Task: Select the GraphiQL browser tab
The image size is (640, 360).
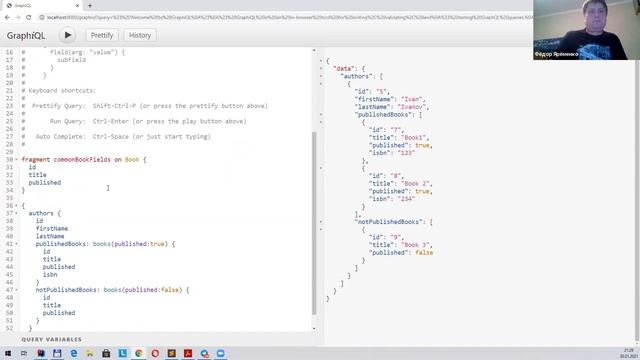Action: [x=41, y=6]
